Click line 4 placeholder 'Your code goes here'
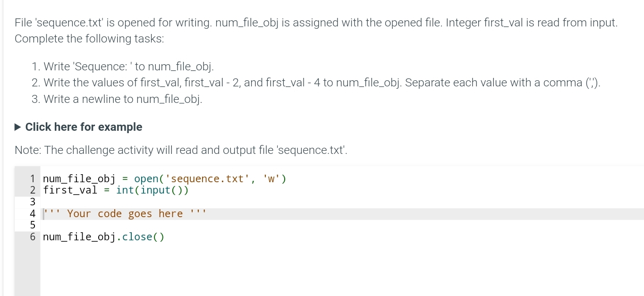 (x=125, y=213)
